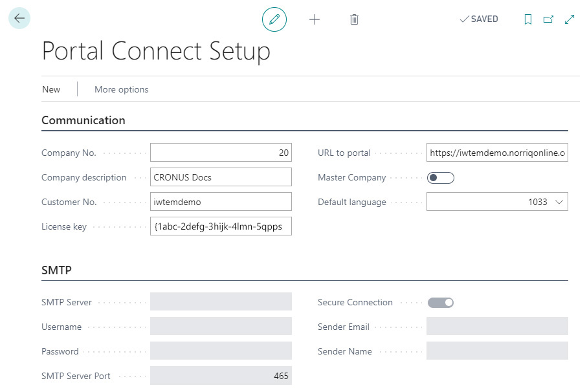Screen dimensions: 587x392
Task: Click inside the Company No. field
Action: coord(220,152)
